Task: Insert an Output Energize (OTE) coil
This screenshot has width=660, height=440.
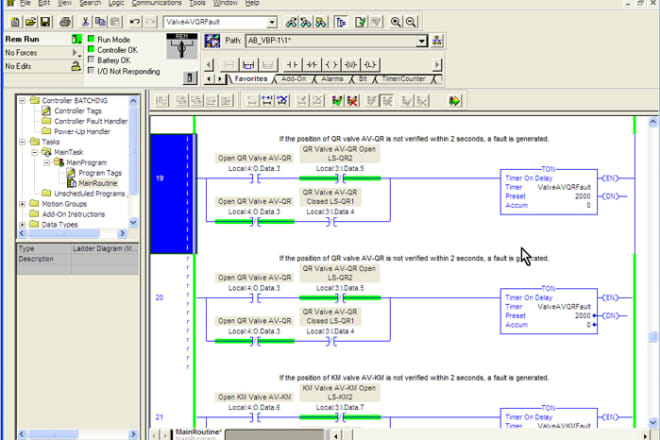Action: (331, 65)
